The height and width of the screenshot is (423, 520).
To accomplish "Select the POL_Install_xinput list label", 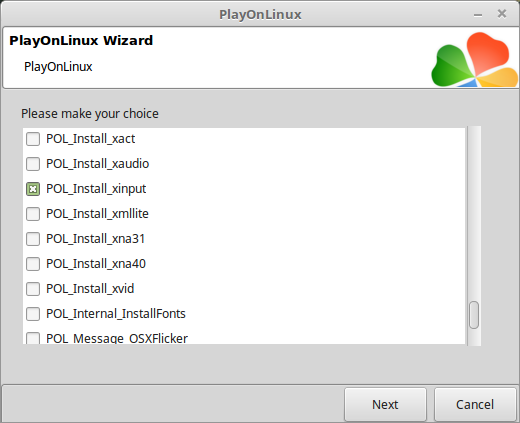I will tap(96, 189).
